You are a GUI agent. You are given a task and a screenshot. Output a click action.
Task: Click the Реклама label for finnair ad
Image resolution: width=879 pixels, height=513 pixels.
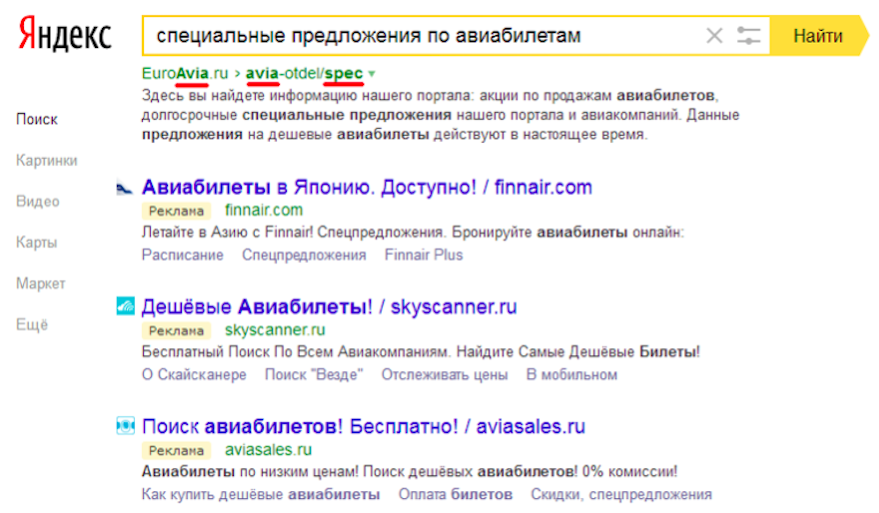tap(176, 211)
